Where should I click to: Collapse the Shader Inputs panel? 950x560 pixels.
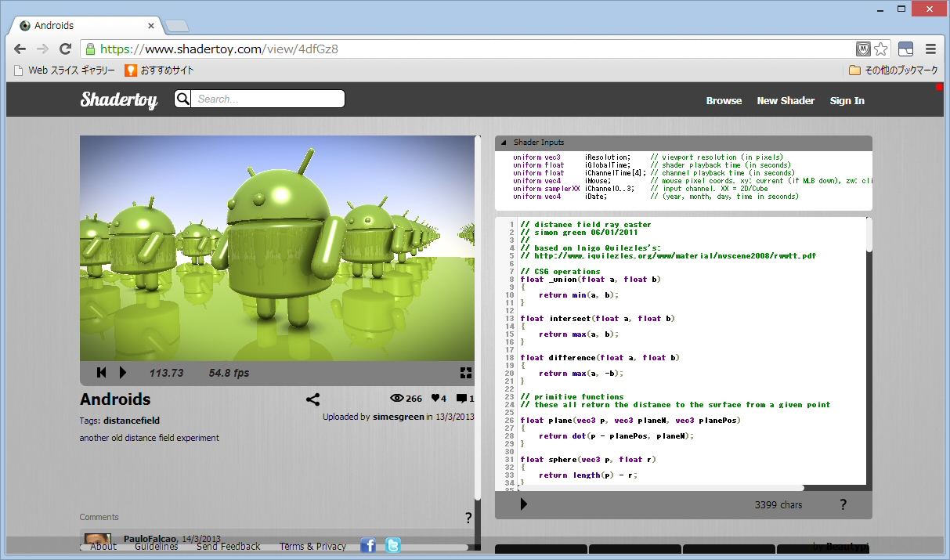click(504, 143)
